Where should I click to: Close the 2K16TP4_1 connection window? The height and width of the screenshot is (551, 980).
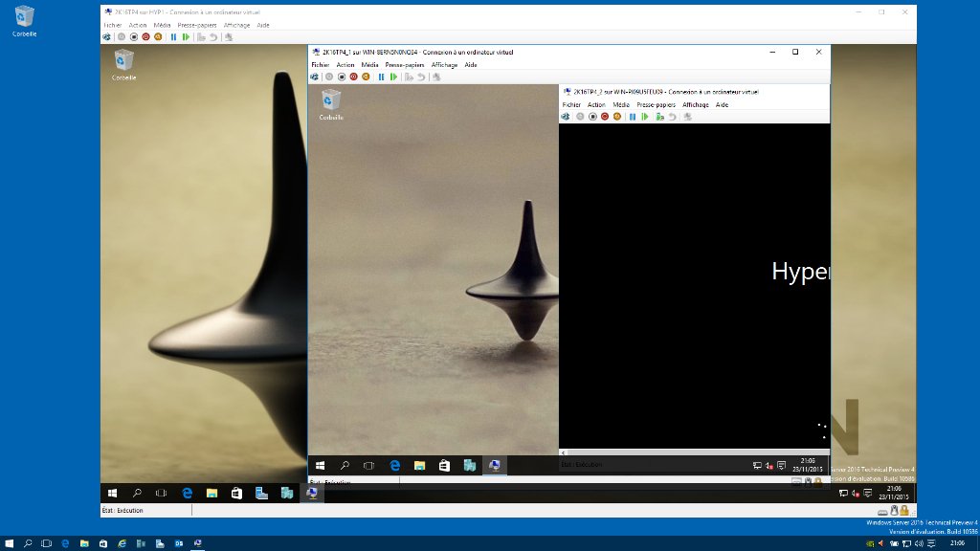(x=819, y=52)
